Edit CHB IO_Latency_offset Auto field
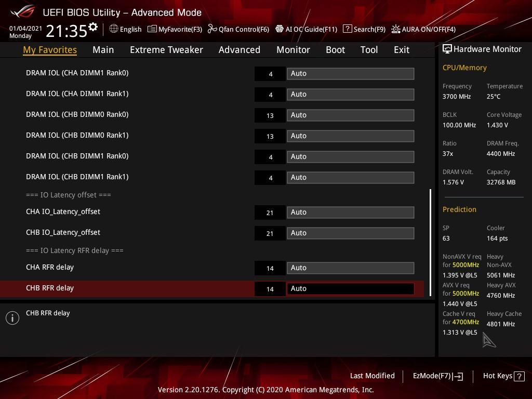 [x=351, y=233]
